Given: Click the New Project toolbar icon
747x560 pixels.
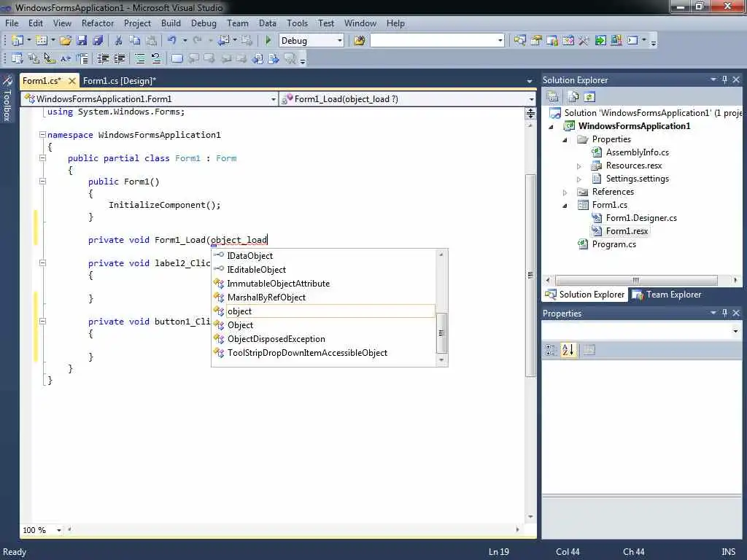Looking at the screenshot, I should tap(18, 41).
